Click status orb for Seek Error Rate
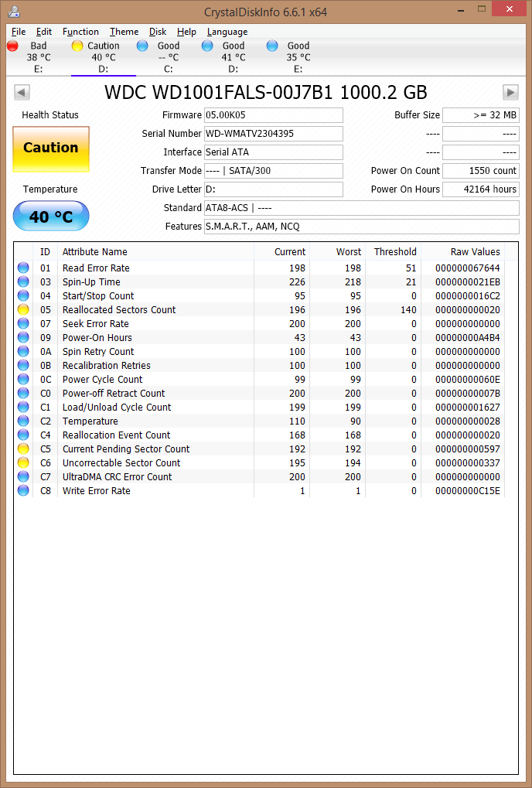 (x=23, y=324)
